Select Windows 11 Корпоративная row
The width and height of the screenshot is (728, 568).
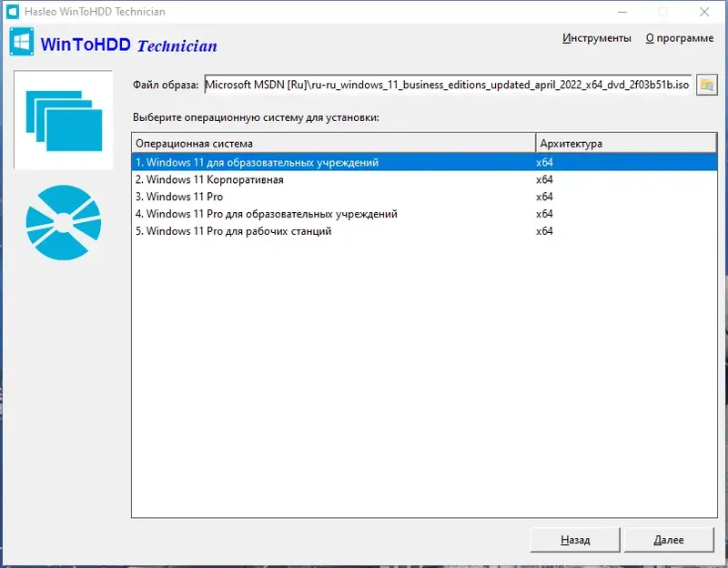424,179
